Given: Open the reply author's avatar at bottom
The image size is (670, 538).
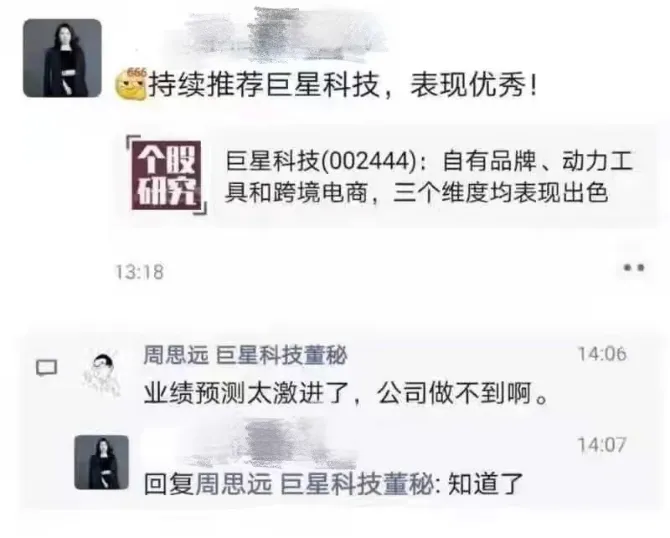Looking at the screenshot, I should [102, 462].
